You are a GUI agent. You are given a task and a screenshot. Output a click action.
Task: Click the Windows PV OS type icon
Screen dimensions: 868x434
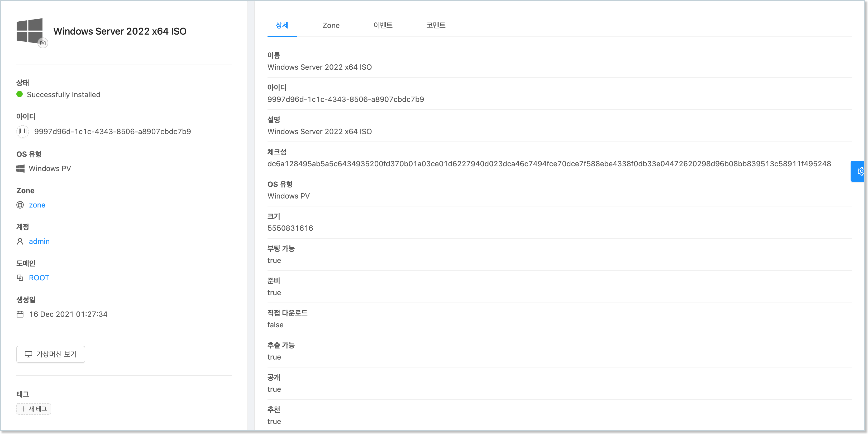point(20,168)
